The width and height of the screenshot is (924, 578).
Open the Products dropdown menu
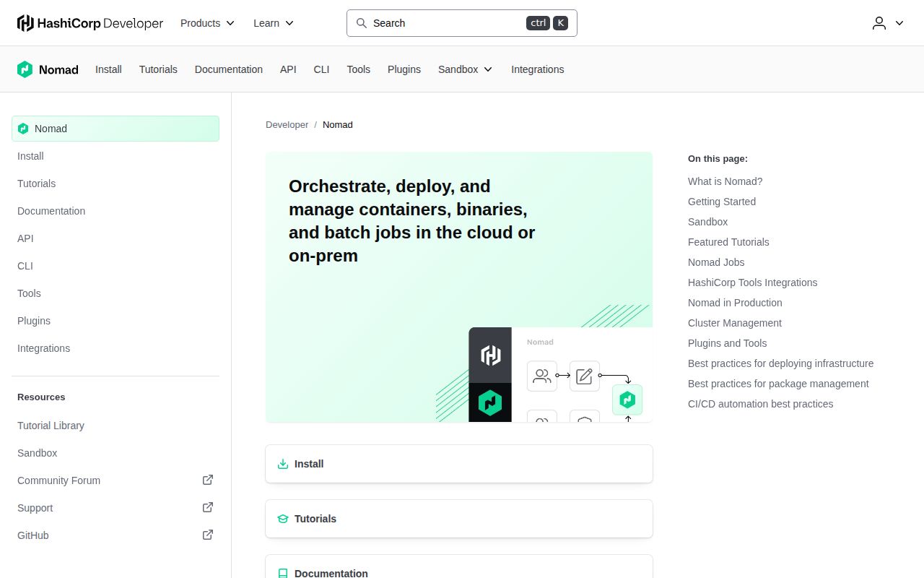pyautogui.click(x=208, y=23)
